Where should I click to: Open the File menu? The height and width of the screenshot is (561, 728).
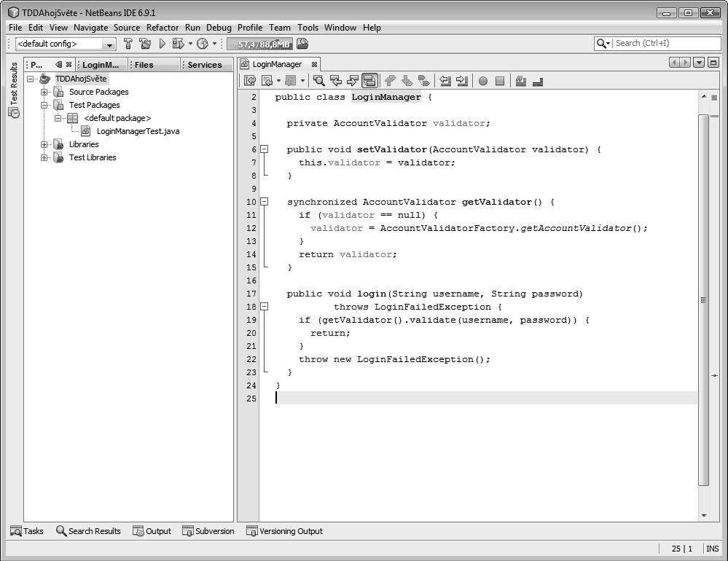[x=15, y=28]
